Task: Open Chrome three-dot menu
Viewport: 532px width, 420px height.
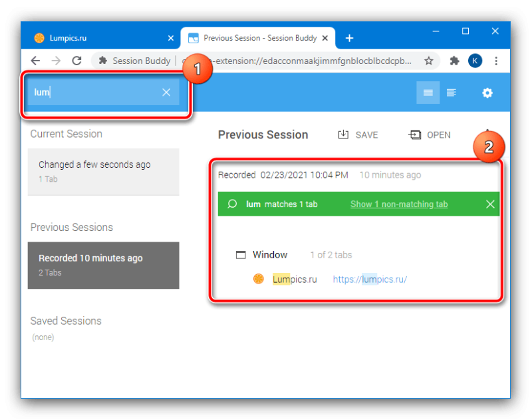Action: tap(496, 61)
